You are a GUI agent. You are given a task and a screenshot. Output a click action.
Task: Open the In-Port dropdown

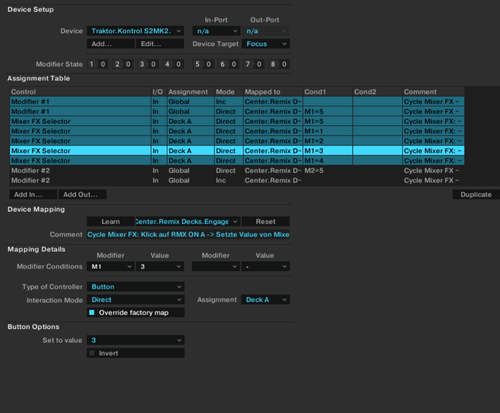(216, 31)
